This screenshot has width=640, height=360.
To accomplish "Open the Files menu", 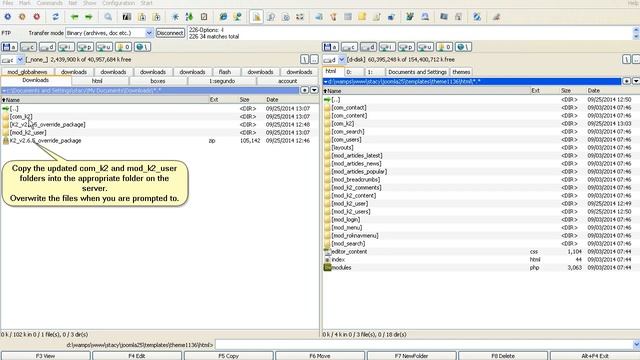I will 8,3.
